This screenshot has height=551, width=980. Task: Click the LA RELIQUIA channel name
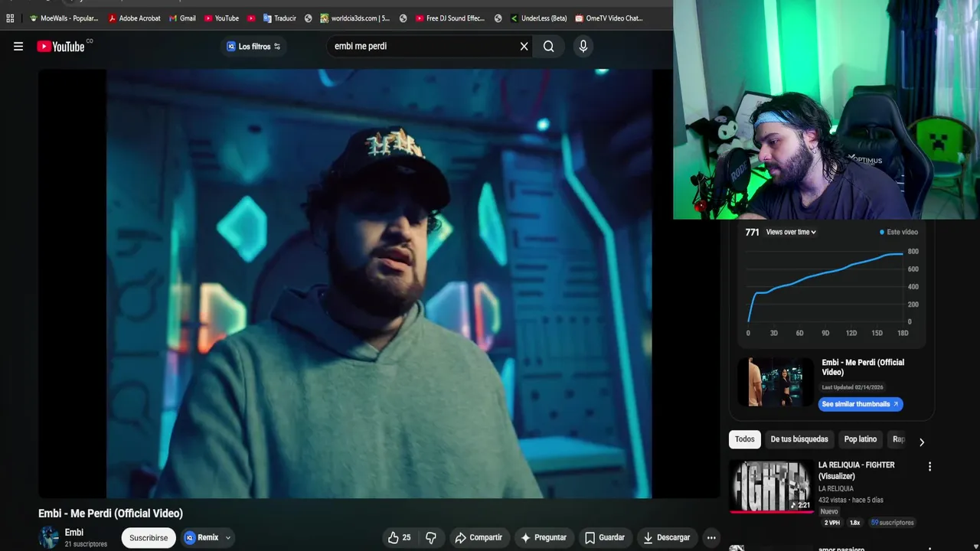pyautogui.click(x=835, y=489)
